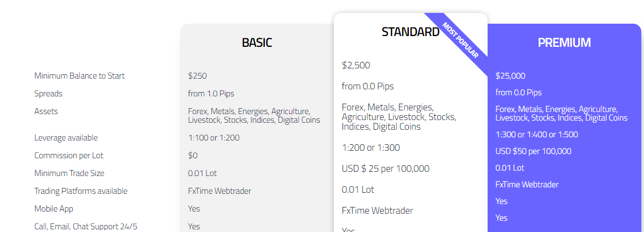Select the Spreads row label
The image size is (644, 232).
click(49, 94)
